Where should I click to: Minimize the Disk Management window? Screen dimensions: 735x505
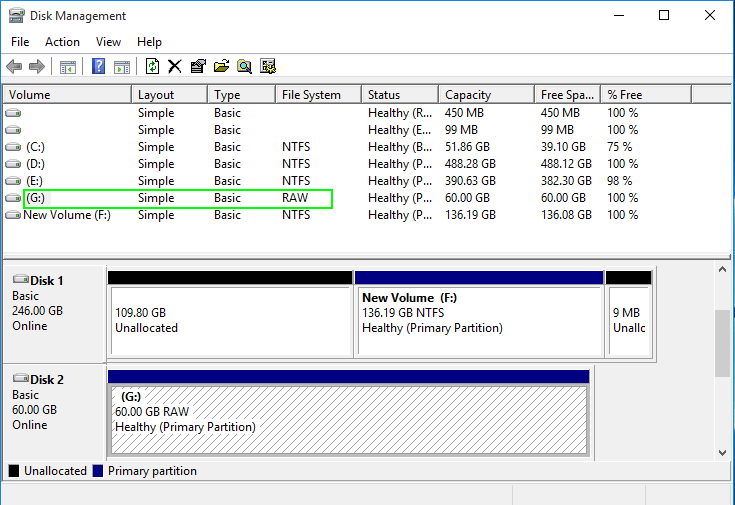click(619, 15)
